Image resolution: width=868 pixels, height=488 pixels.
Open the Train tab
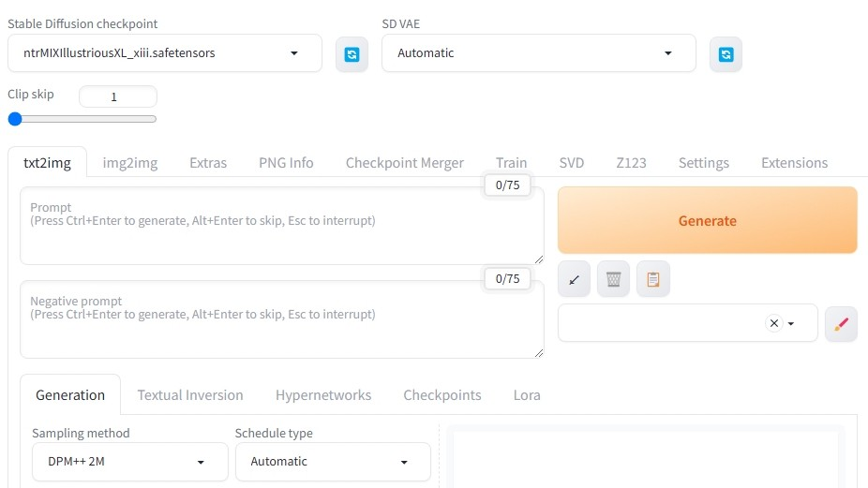pyautogui.click(x=512, y=163)
